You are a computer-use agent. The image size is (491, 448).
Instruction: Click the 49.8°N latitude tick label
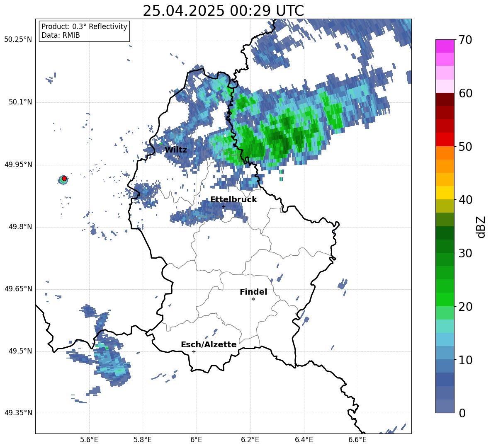pos(20,227)
